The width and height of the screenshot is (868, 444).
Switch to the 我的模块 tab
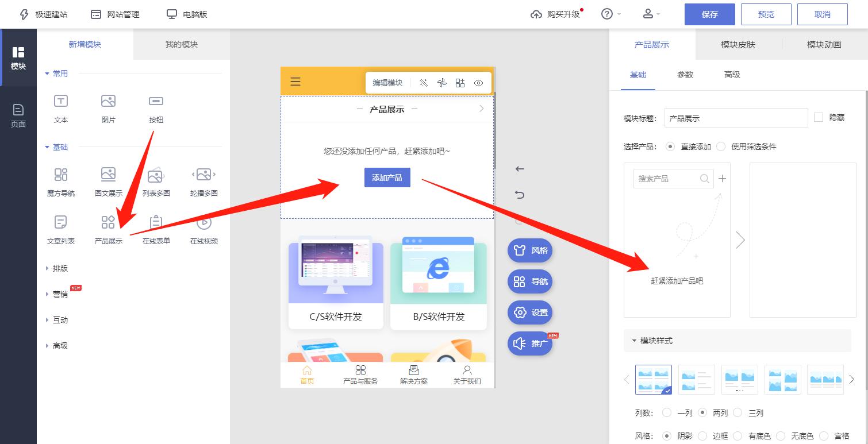(x=180, y=44)
